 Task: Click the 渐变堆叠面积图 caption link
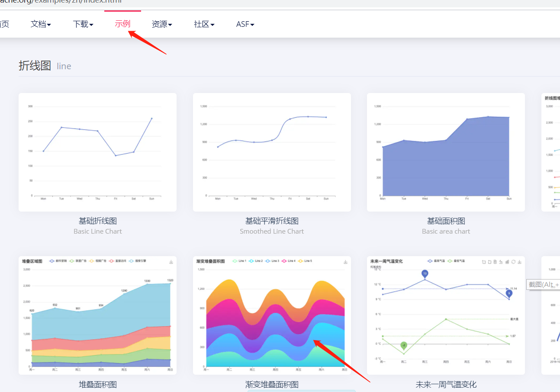pyautogui.click(x=272, y=385)
